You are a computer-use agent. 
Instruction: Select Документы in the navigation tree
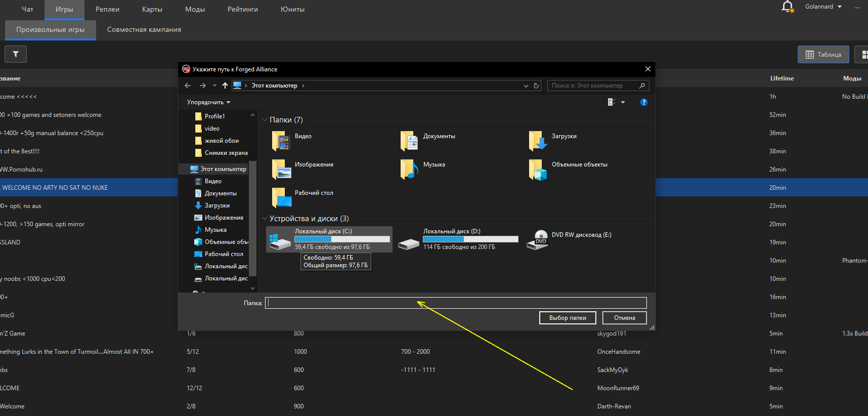point(221,193)
